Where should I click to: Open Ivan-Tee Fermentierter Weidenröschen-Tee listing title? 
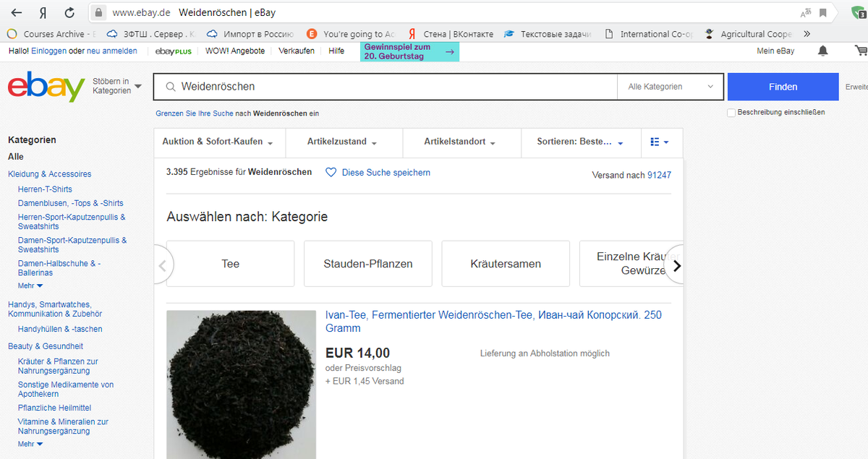[493, 322]
